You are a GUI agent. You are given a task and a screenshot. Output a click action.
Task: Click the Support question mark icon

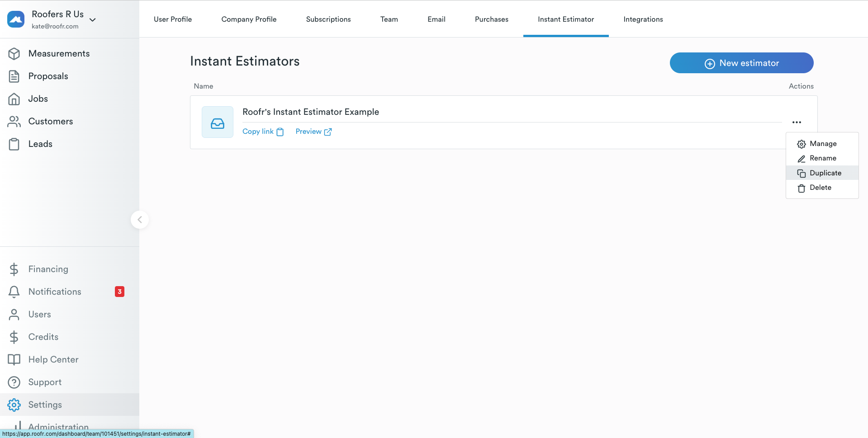(14, 382)
